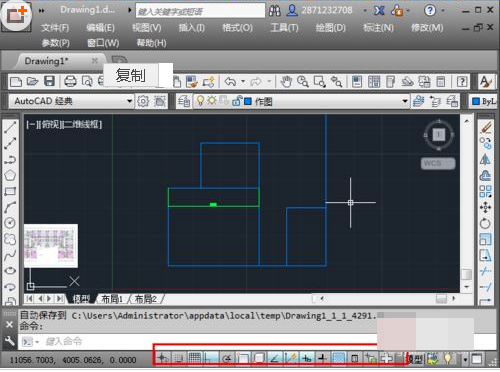Select the Rotate tool in modify toolbar
The height and width of the screenshot is (372, 500).
point(485,223)
